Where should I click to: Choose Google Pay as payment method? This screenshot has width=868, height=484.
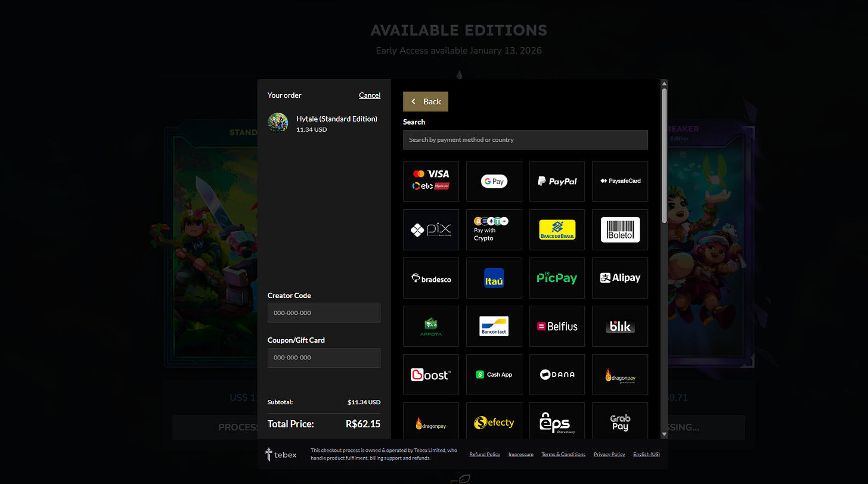pos(494,181)
